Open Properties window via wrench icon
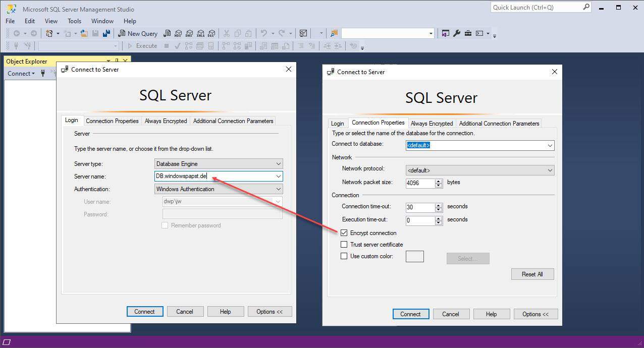This screenshot has width=644, height=348. (457, 33)
